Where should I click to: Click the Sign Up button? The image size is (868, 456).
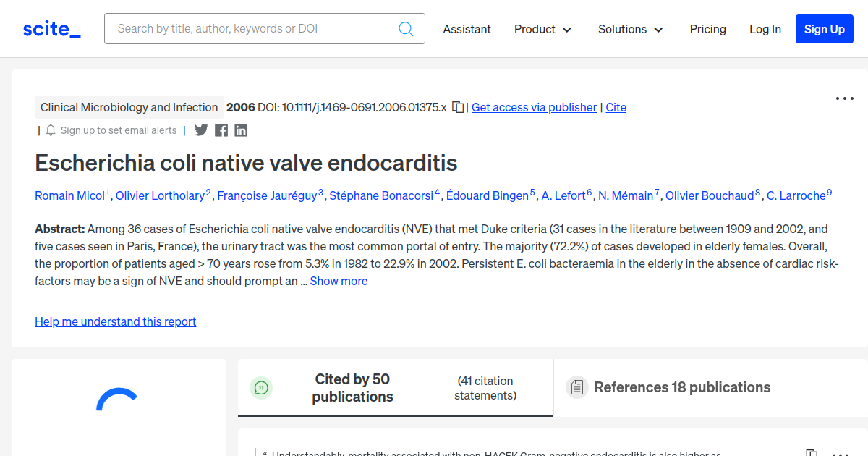(825, 29)
